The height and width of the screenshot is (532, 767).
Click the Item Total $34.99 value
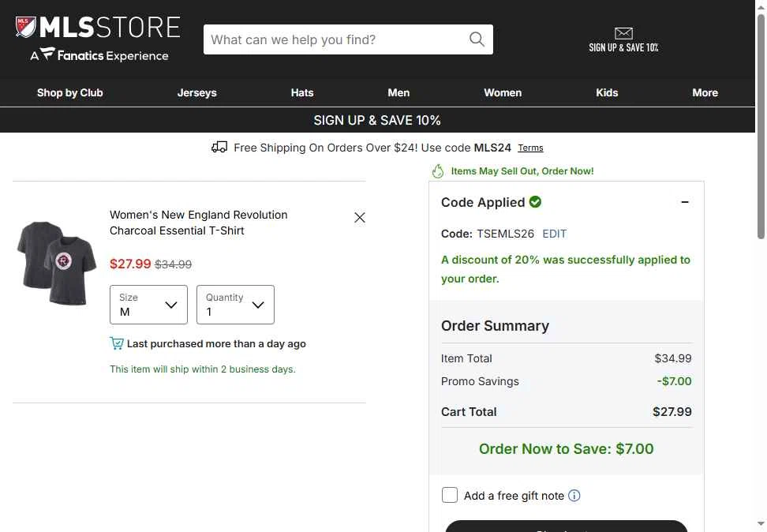[x=673, y=358]
